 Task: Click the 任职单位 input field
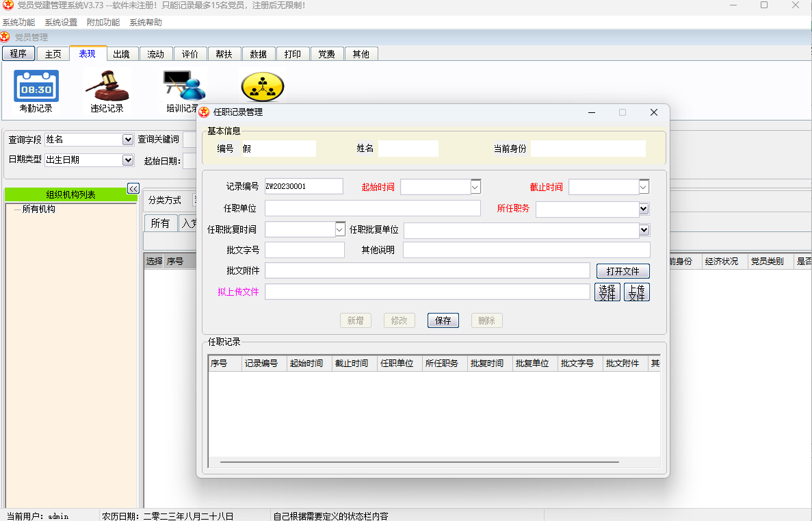pos(373,208)
